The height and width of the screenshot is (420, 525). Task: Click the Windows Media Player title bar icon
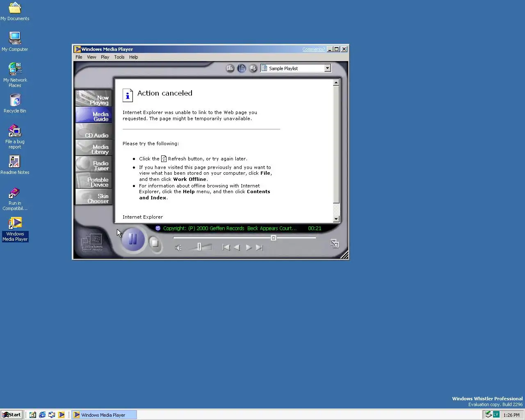click(x=77, y=49)
